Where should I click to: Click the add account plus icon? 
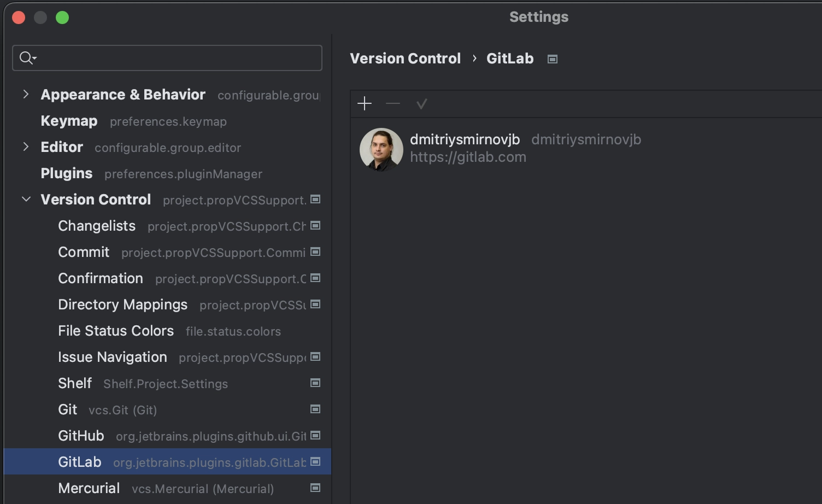365,103
